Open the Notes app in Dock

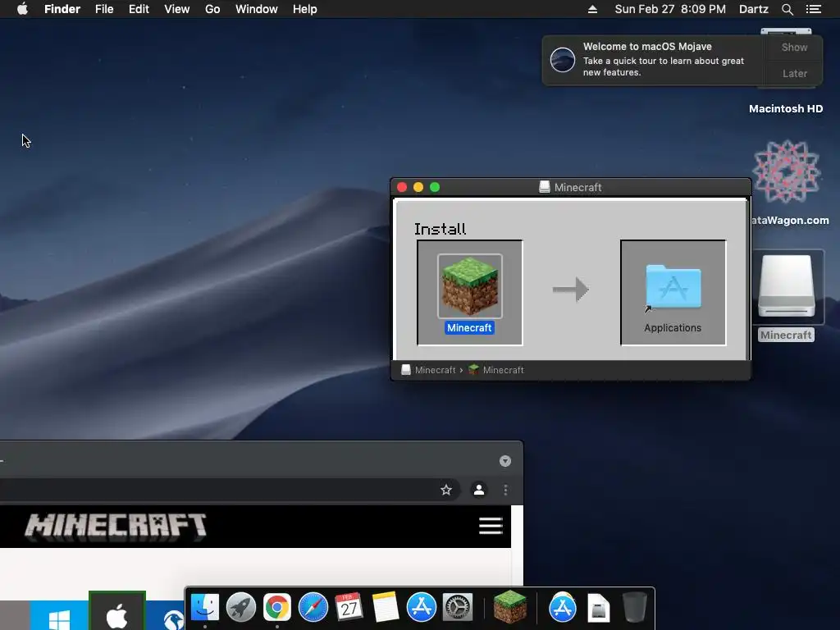[386, 608]
